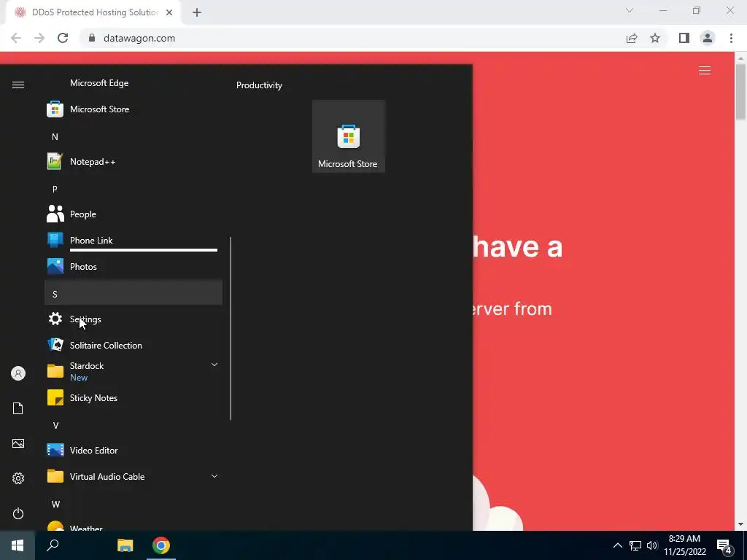The image size is (747, 560).
Task: Select the DDoS Protected Hosting Solutions tab
Action: click(x=93, y=13)
